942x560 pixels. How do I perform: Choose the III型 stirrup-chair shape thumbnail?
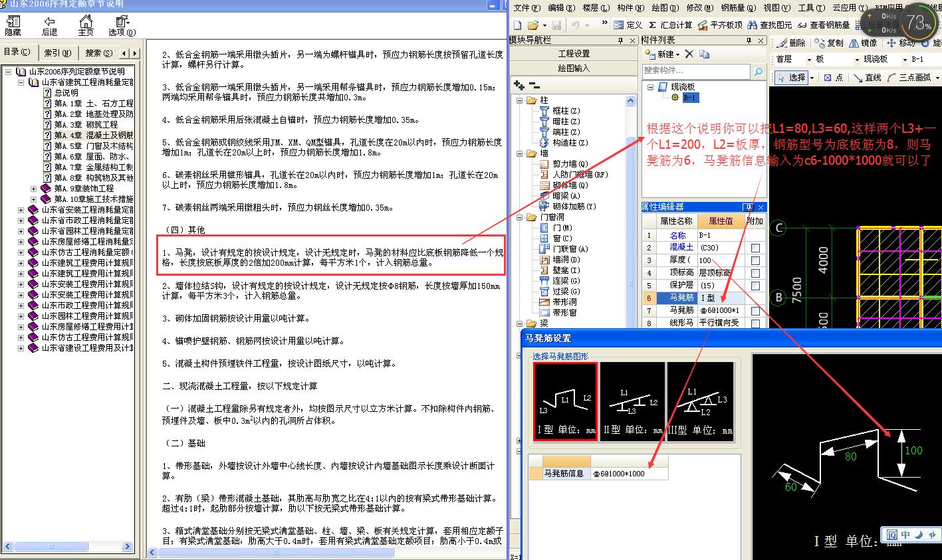click(699, 402)
